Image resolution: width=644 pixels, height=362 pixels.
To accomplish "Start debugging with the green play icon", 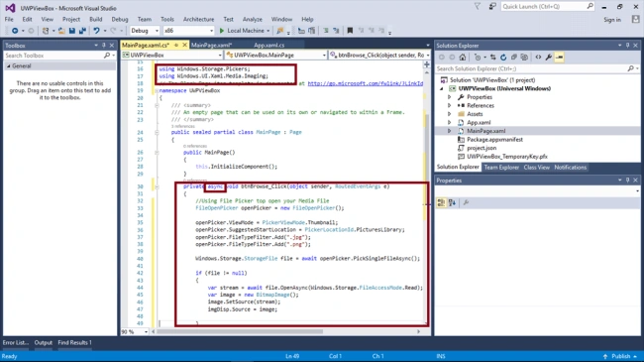I will 222,31.
